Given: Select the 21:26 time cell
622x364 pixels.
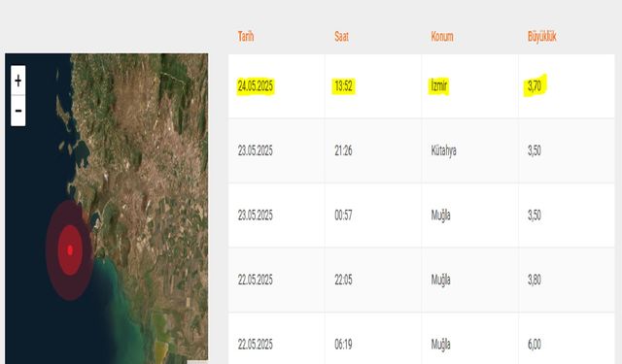Looking at the screenshot, I should (x=343, y=150).
